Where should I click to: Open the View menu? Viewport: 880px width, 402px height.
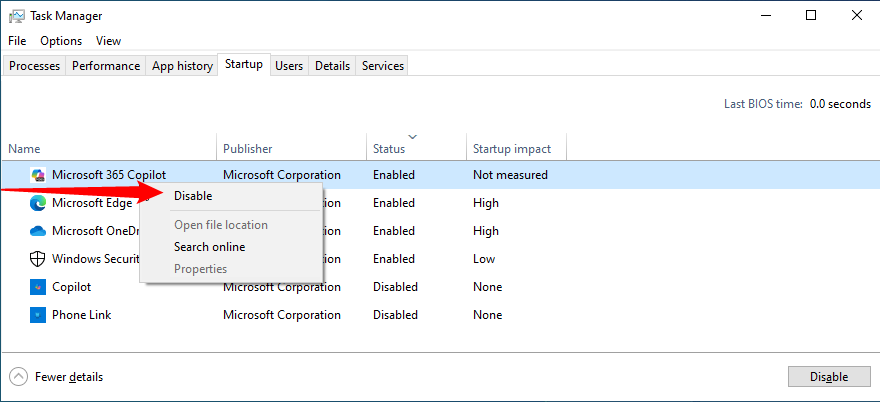click(108, 41)
